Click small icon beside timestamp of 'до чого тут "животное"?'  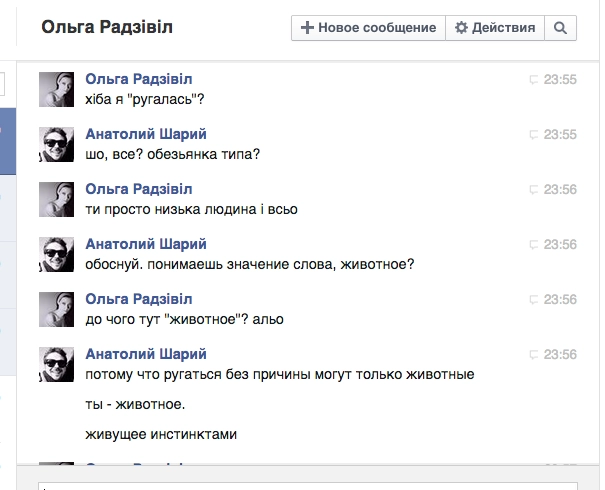coord(533,300)
